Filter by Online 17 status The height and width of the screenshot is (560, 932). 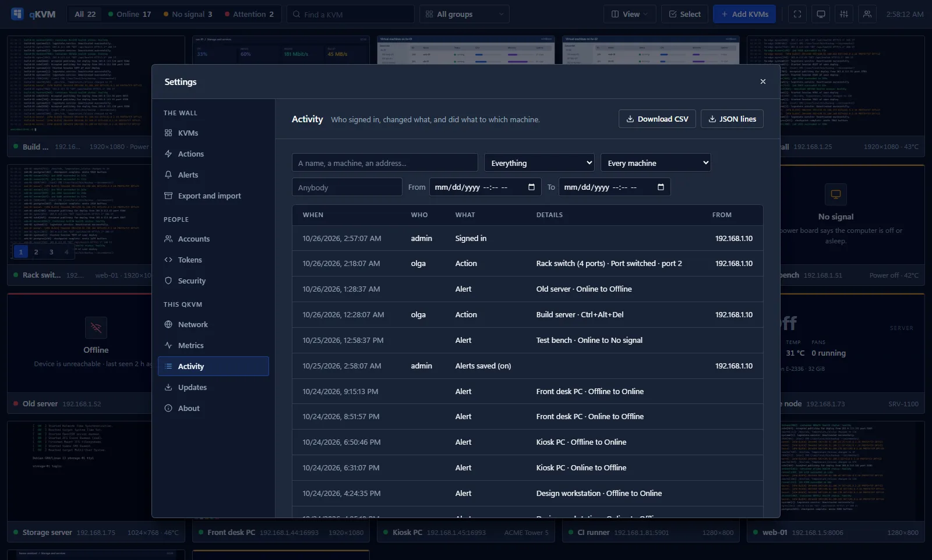click(x=129, y=14)
